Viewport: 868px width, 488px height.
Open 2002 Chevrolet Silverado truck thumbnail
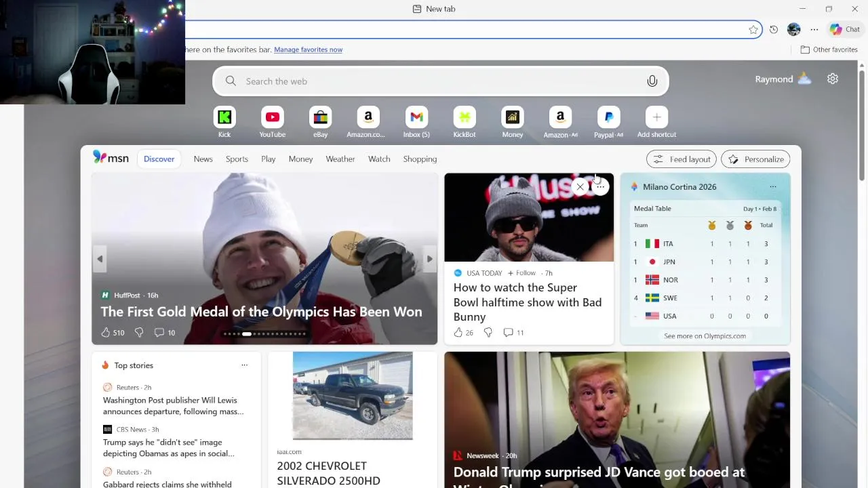click(353, 396)
